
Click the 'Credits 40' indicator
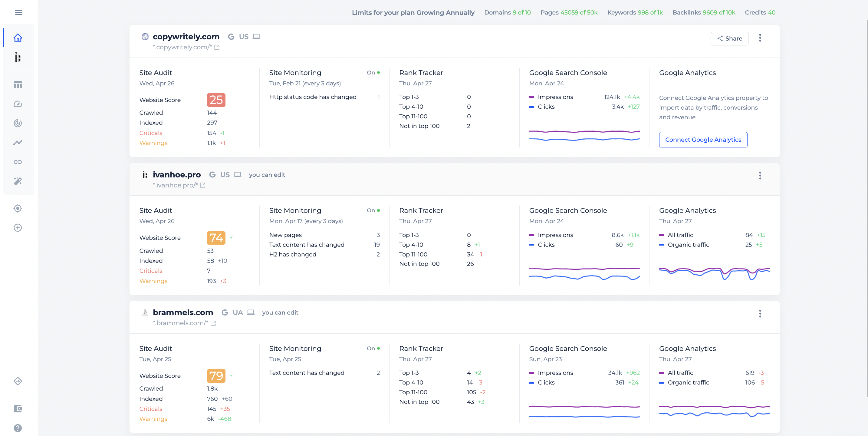point(760,12)
